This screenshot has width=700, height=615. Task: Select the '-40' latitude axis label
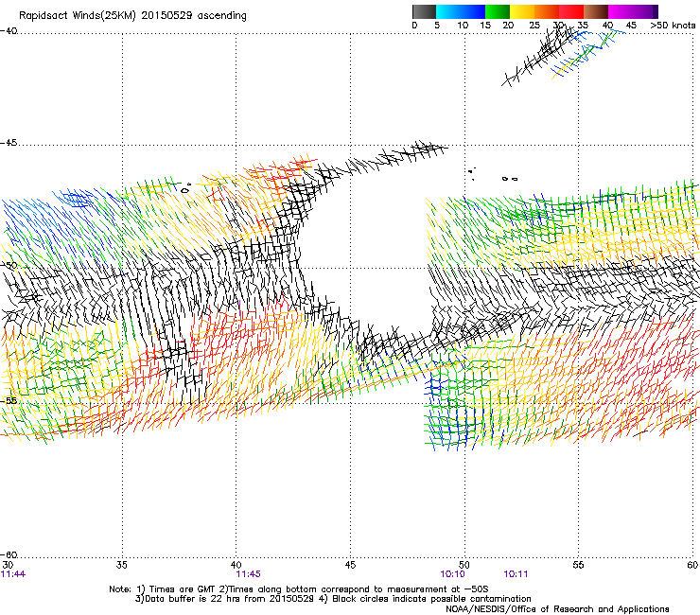click(x=9, y=31)
